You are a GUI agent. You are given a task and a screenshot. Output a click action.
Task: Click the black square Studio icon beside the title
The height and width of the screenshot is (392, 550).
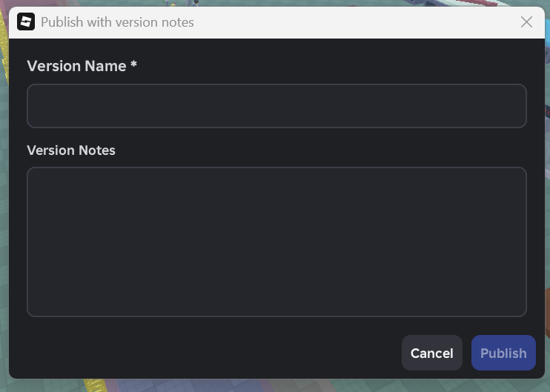click(x=26, y=21)
